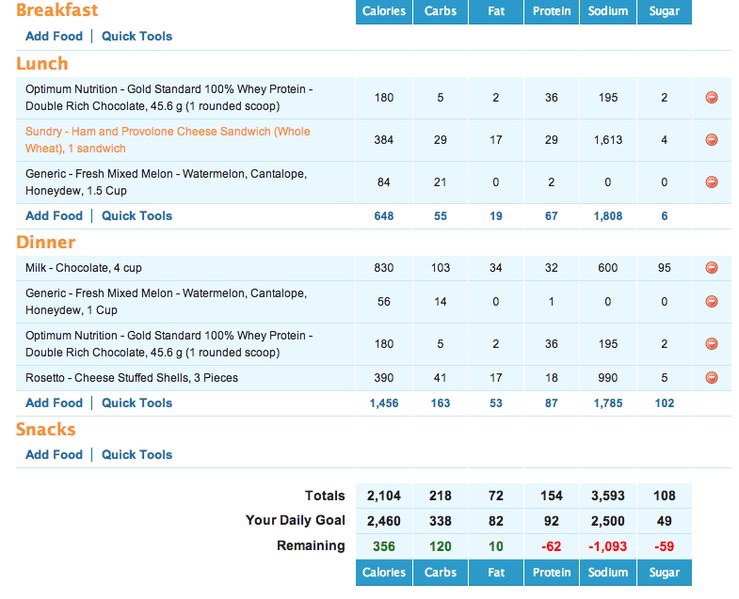Click Add Food under Lunch
739x599 pixels.
pos(54,216)
